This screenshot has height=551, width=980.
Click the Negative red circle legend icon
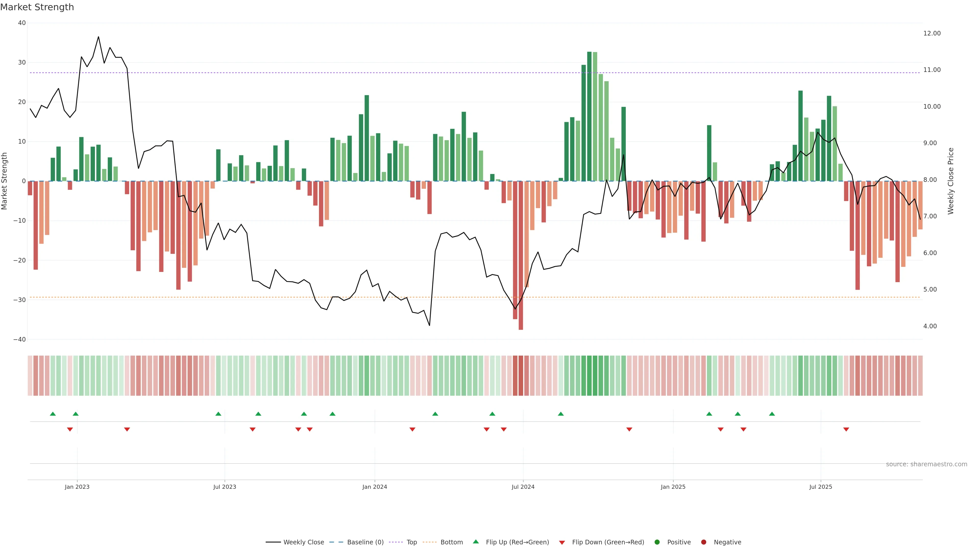click(703, 542)
